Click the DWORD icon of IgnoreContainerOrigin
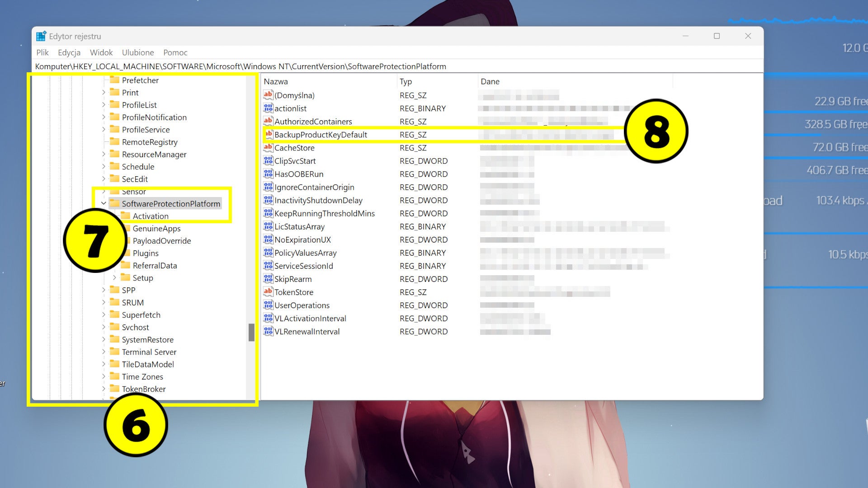The width and height of the screenshot is (868, 488). 268,187
